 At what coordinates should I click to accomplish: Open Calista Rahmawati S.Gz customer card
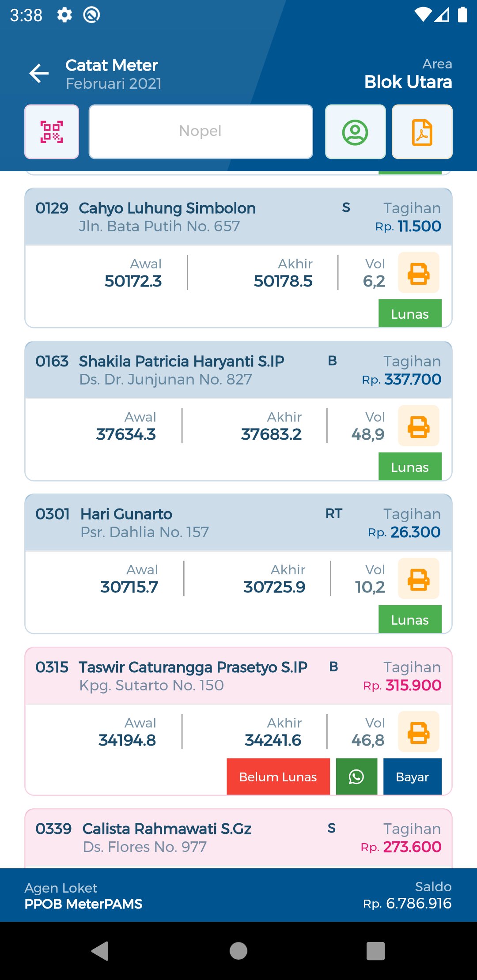(167, 837)
